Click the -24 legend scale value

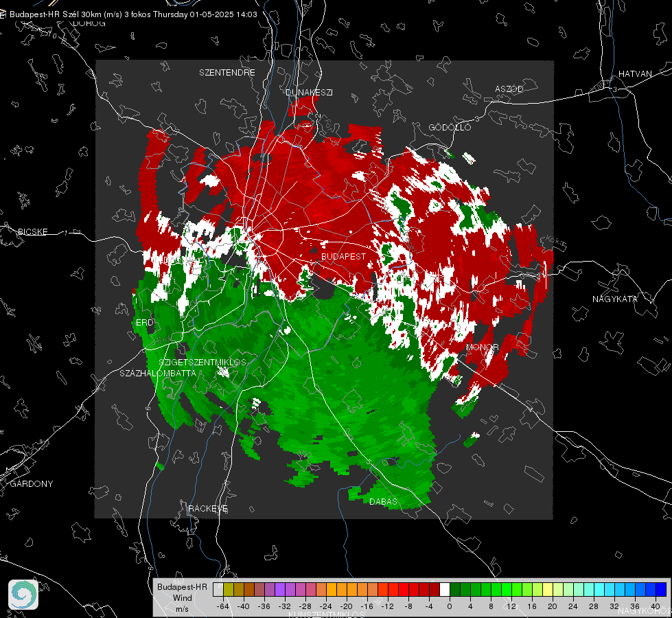(326, 606)
